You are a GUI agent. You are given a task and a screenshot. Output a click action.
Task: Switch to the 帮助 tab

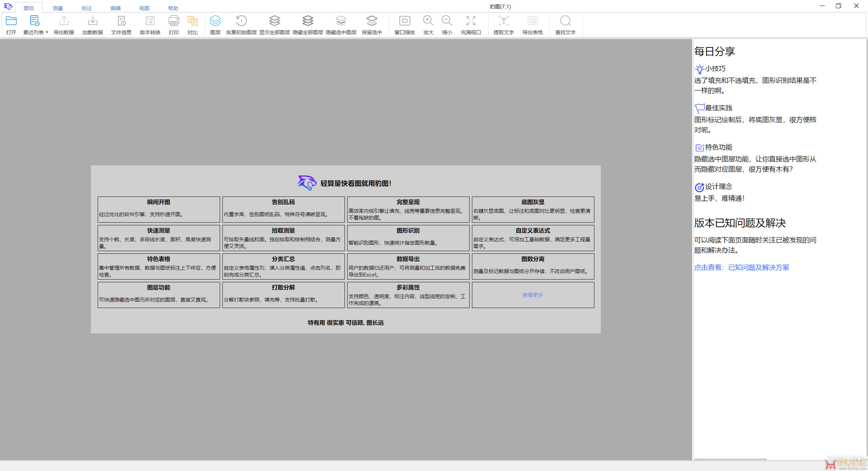173,8
